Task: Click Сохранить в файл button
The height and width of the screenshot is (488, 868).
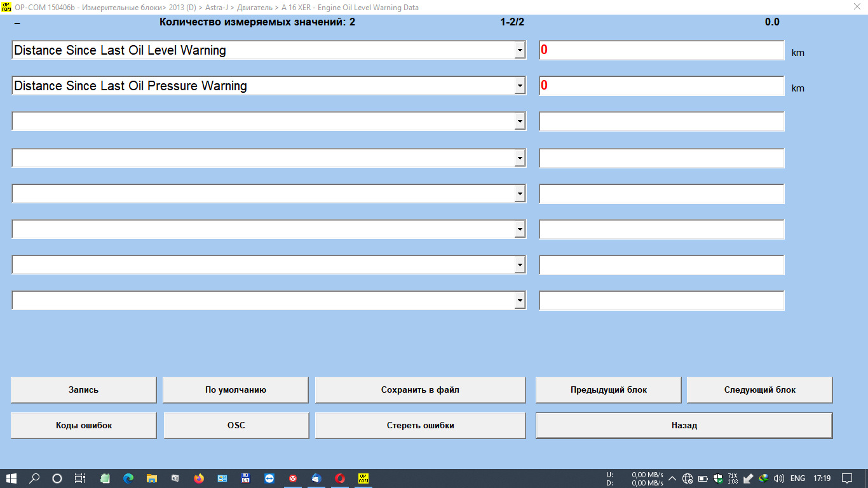Action: [421, 390]
